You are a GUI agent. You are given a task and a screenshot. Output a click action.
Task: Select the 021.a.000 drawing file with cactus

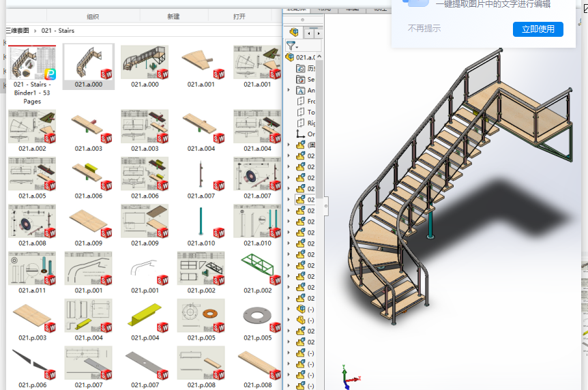[145, 66]
